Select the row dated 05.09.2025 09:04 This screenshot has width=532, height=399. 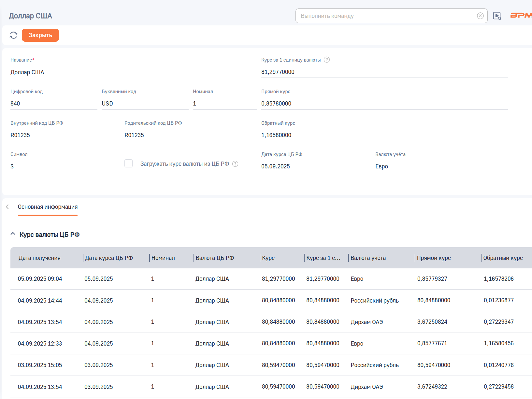click(x=271, y=279)
